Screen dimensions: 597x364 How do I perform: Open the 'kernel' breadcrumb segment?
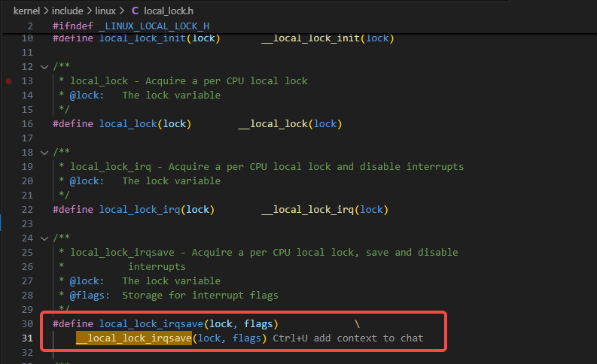(x=26, y=11)
